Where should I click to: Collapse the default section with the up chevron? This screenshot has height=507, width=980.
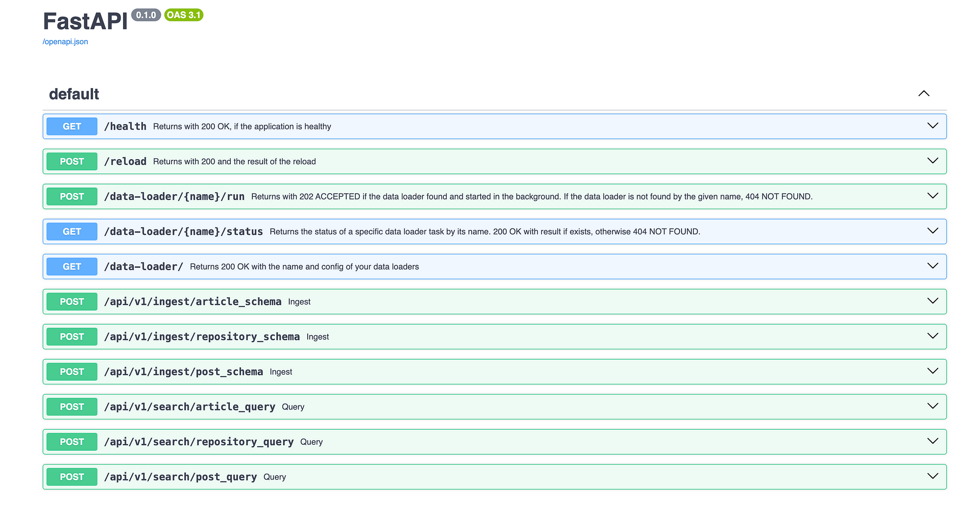pos(924,94)
